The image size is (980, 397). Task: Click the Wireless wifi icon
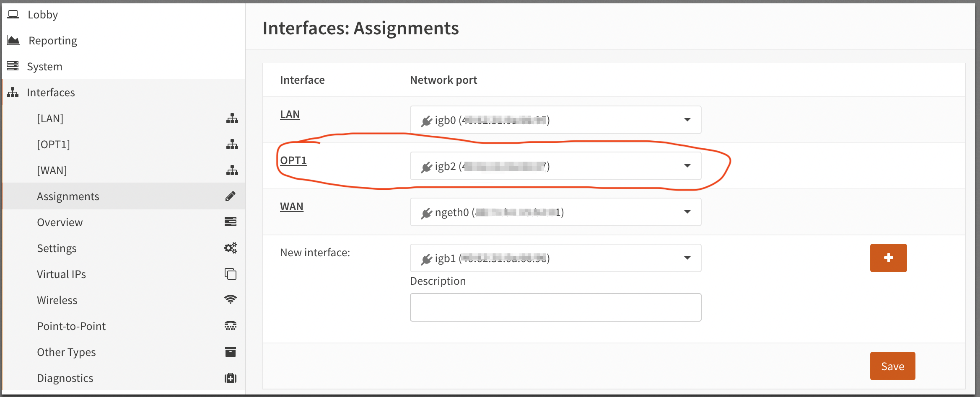pyautogui.click(x=230, y=299)
